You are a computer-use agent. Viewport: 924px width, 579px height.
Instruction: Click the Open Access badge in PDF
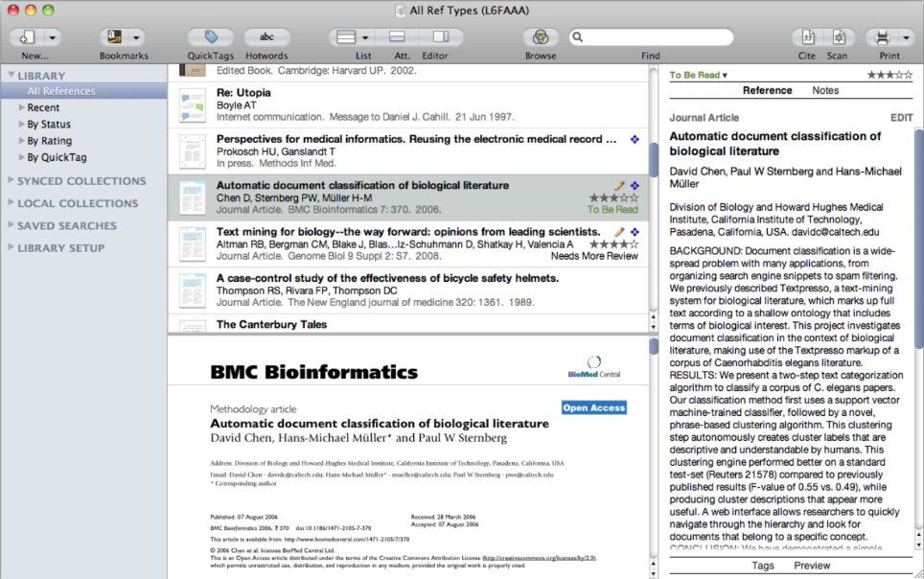(593, 407)
